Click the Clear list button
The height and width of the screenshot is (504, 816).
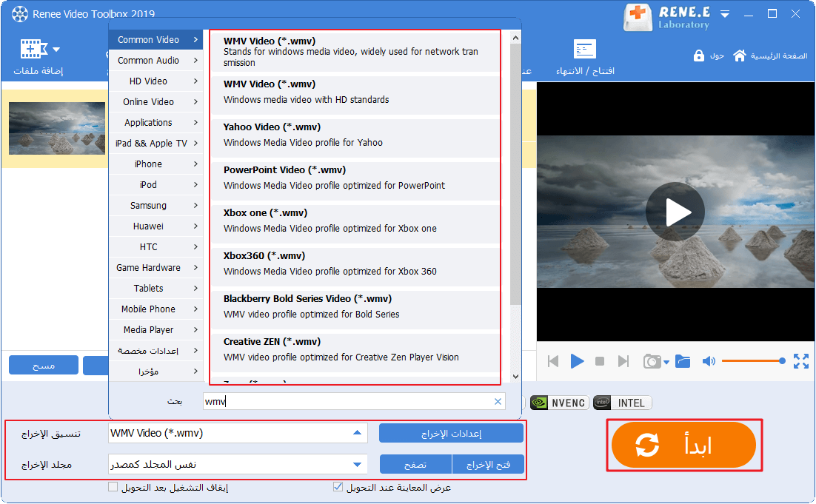coord(44,366)
